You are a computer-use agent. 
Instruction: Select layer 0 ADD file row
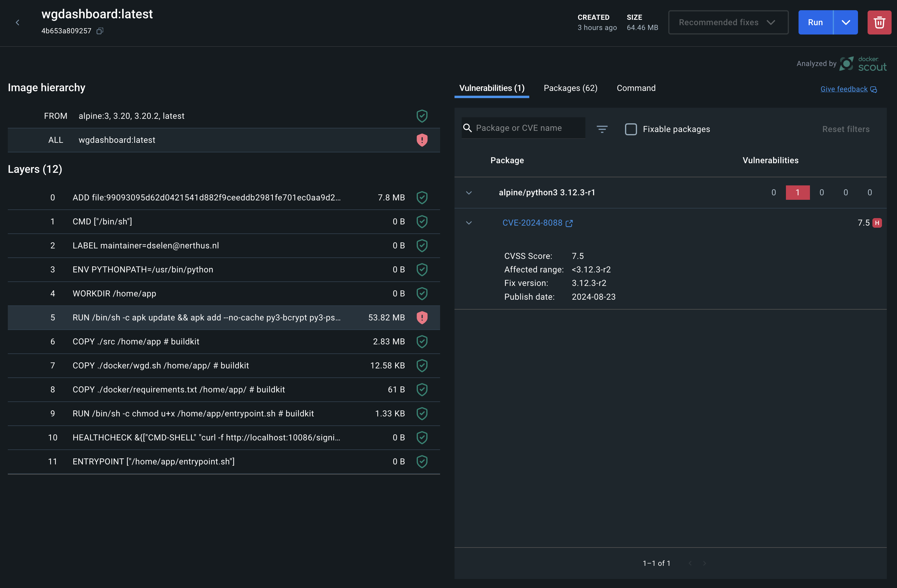point(224,198)
